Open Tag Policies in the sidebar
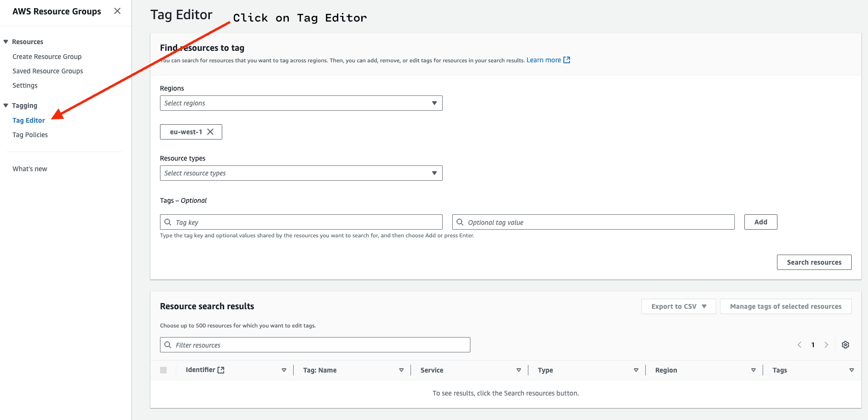The height and width of the screenshot is (420, 868). click(x=30, y=135)
